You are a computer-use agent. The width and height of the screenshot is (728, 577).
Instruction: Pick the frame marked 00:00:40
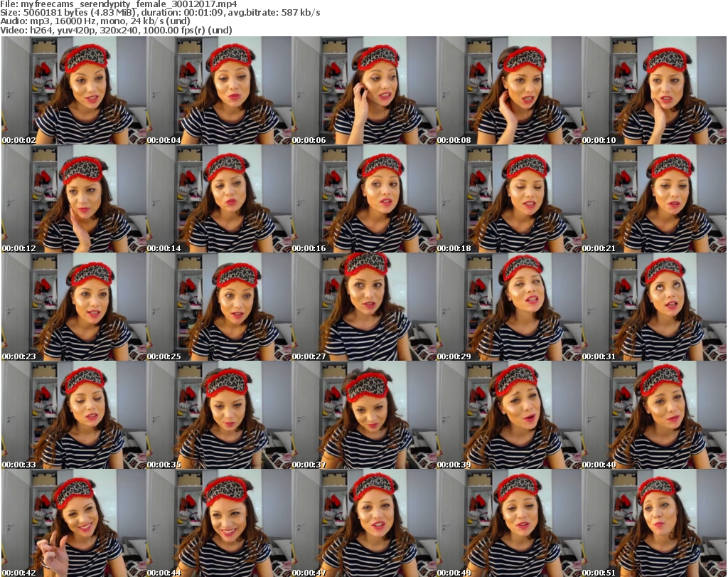click(x=654, y=415)
